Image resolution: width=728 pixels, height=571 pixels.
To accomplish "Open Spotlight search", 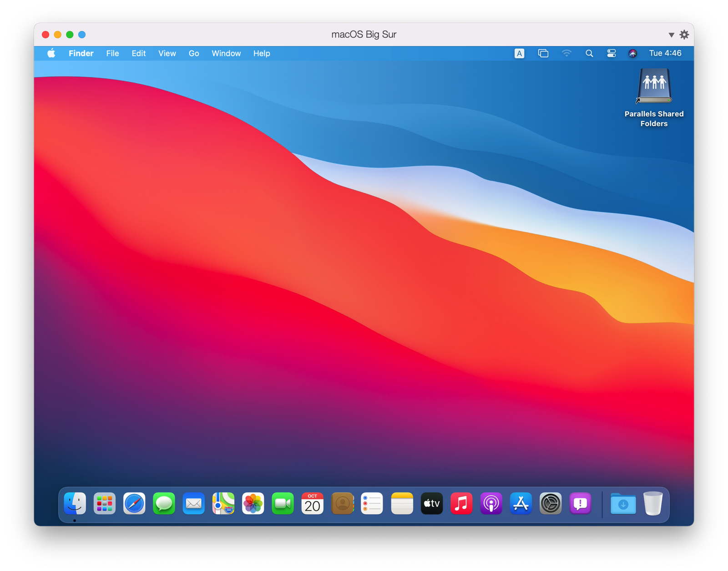I will pyautogui.click(x=589, y=53).
